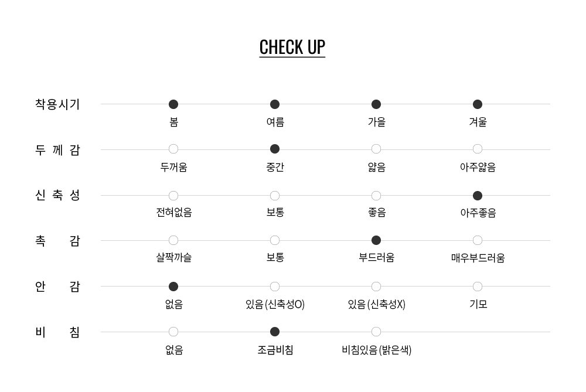This screenshot has width=586, height=392.
Task: Pick 비침있음 (밝은색) transparency circle
Action: pos(376,332)
